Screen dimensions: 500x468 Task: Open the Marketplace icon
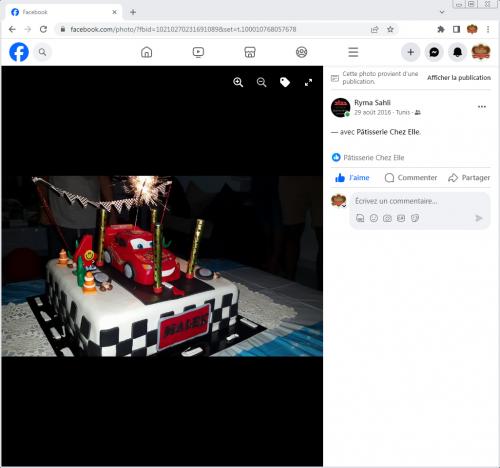click(x=250, y=52)
